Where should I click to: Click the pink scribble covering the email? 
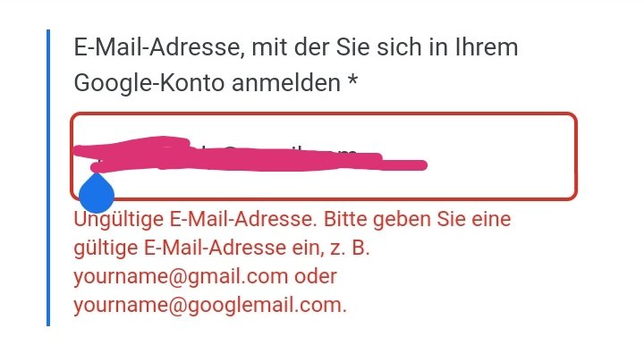coord(250,154)
